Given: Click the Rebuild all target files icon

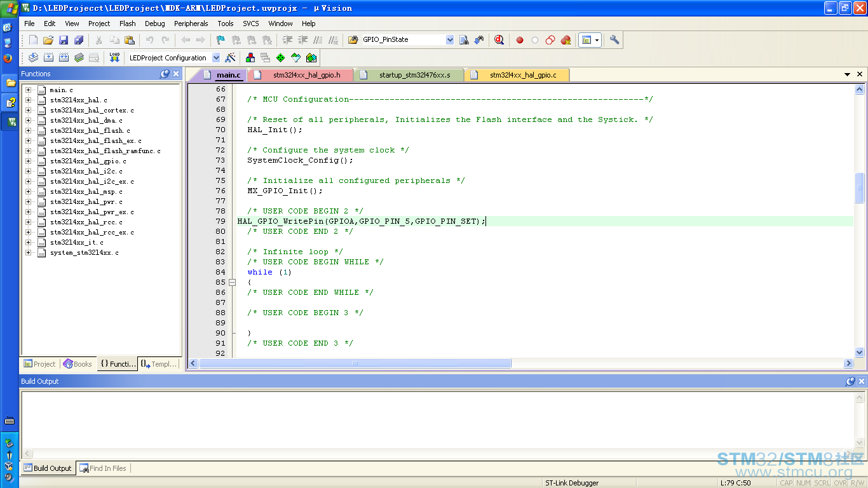Looking at the screenshot, I should point(64,58).
